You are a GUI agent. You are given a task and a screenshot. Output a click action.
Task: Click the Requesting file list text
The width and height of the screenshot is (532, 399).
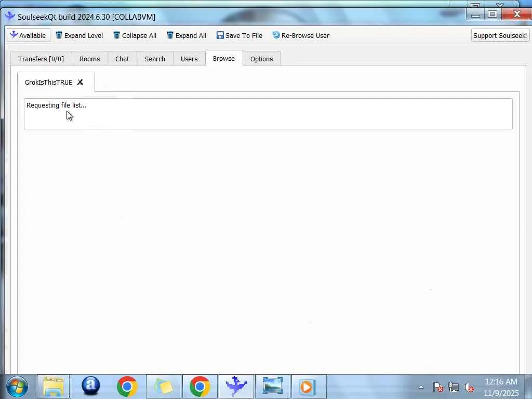(56, 105)
